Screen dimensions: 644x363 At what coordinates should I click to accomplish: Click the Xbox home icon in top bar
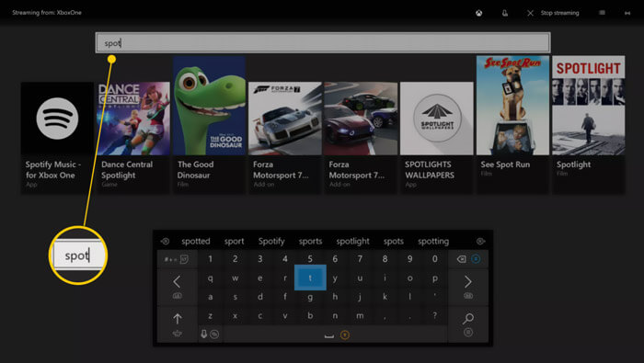coord(479,13)
